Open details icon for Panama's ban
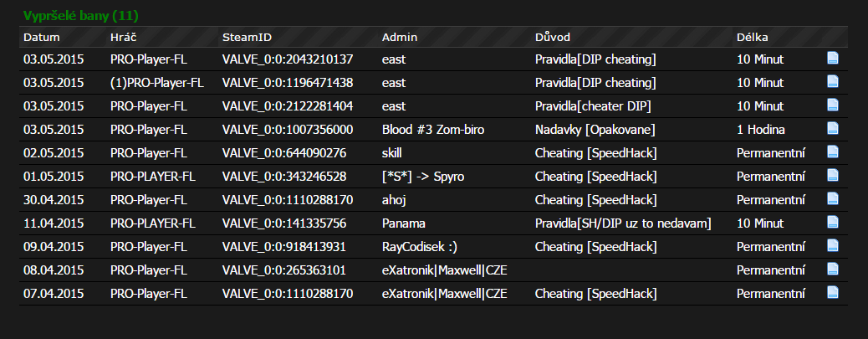 [x=833, y=222]
